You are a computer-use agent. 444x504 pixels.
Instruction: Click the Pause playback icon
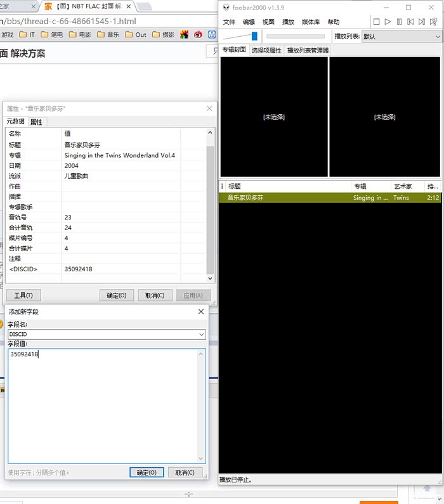[x=399, y=22]
